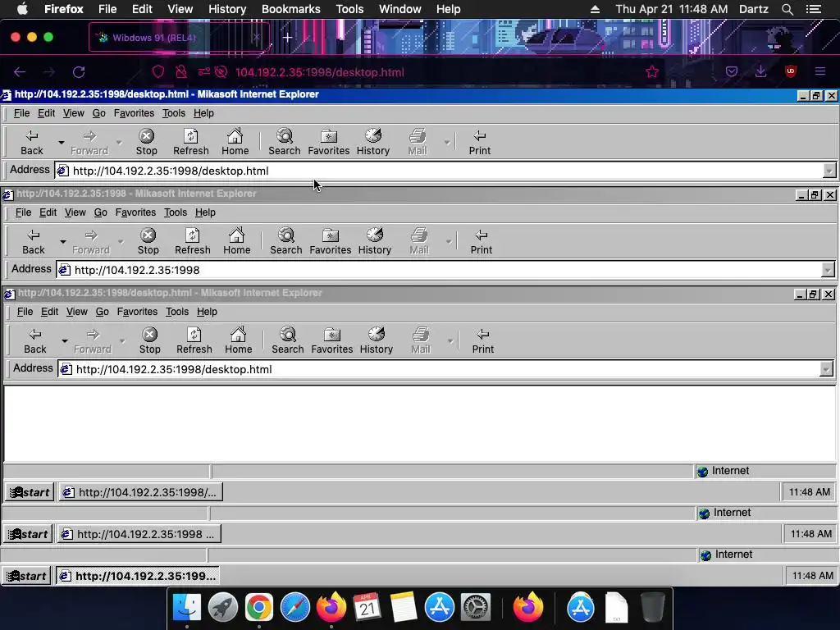Open Mail dropdown arrow in outermost Explorer toolbar
The image size is (840, 630).
447,143
